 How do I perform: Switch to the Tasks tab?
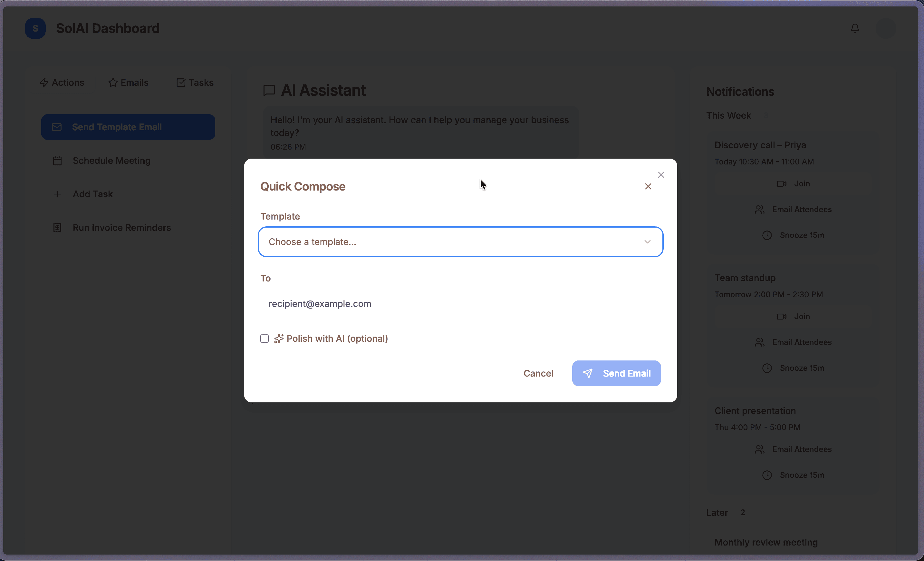point(195,83)
